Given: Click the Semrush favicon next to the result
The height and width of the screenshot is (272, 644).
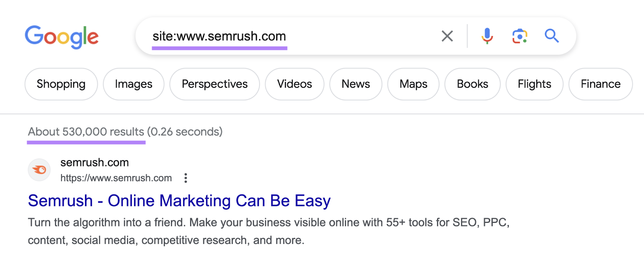Looking at the screenshot, I should tap(39, 170).
